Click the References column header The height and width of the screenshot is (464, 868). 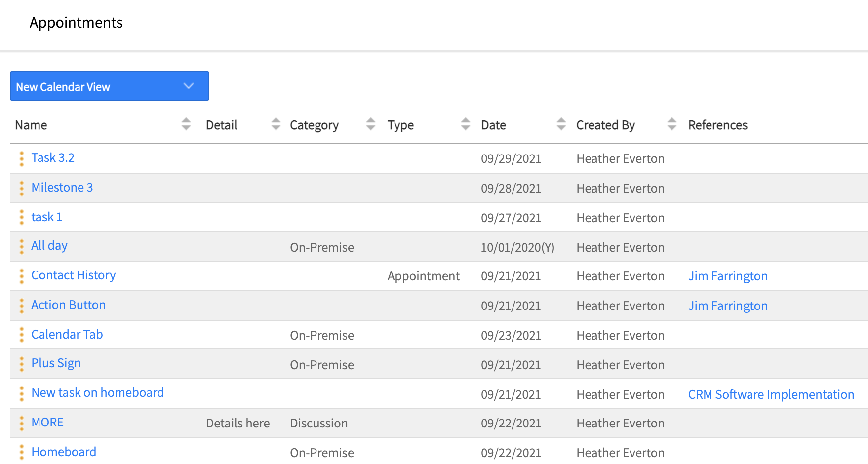tap(718, 125)
